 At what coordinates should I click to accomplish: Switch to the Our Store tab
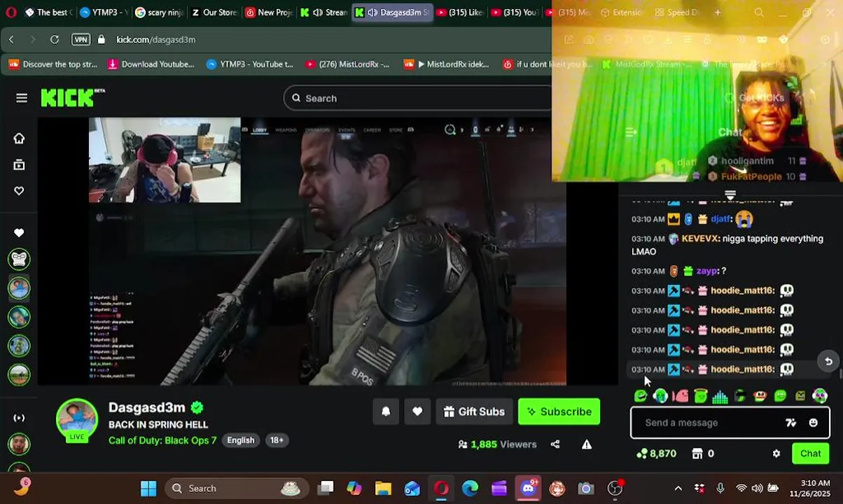213,13
